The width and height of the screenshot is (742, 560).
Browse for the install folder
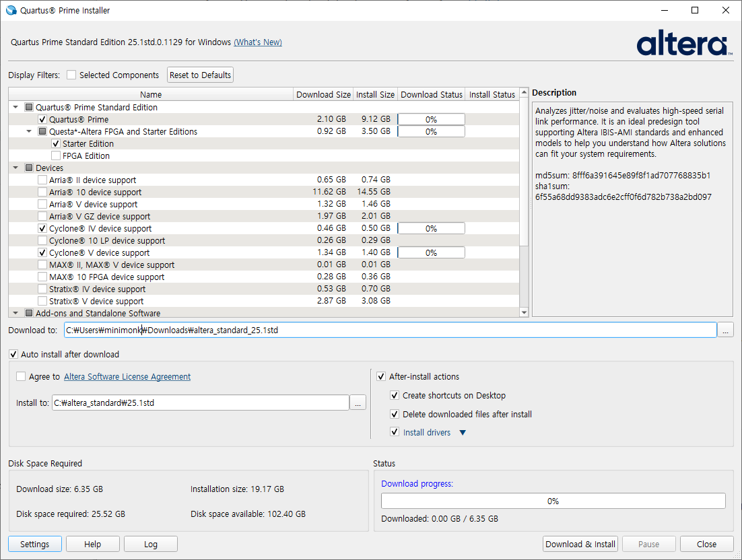(x=358, y=403)
